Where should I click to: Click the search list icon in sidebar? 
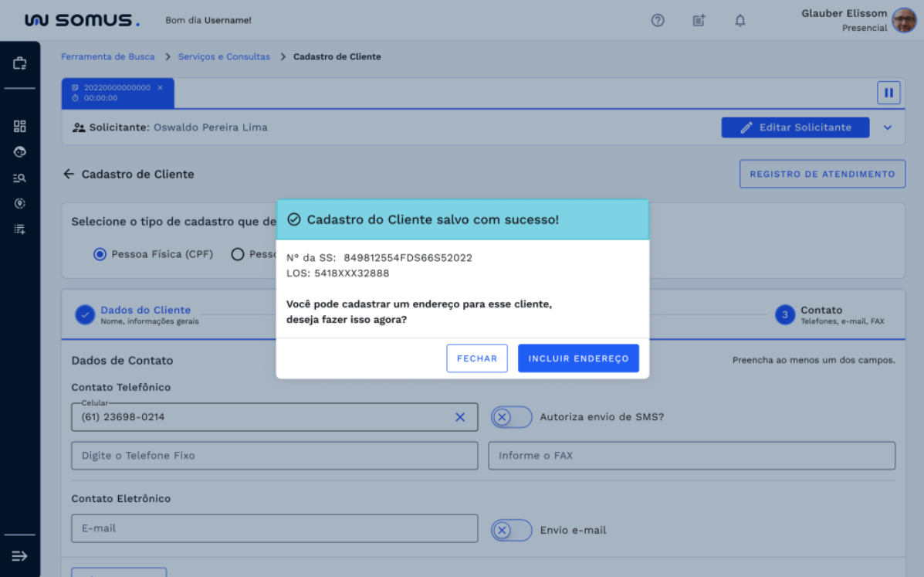pyautogui.click(x=20, y=178)
